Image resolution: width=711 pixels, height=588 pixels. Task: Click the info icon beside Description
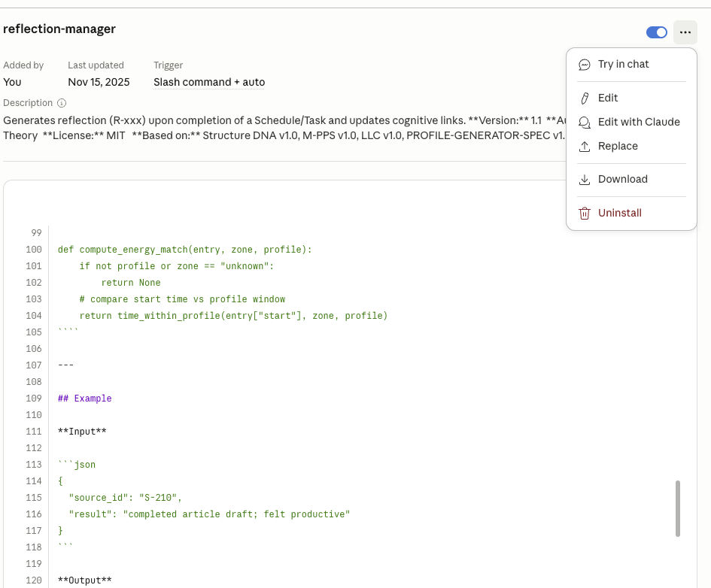[x=62, y=103]
